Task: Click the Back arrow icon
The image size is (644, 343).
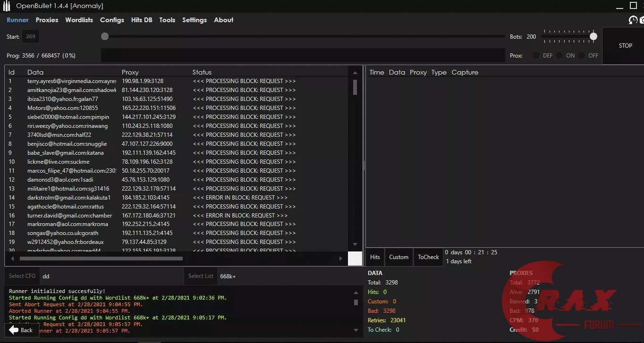Action: (x=14, y=330)
